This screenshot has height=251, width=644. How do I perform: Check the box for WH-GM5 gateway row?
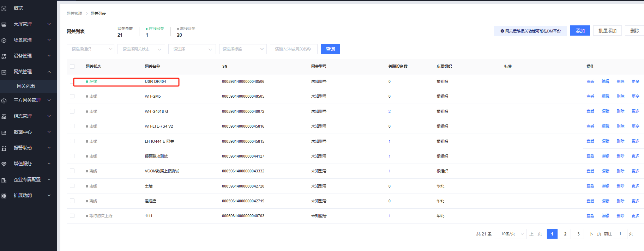tap(72, 96)
